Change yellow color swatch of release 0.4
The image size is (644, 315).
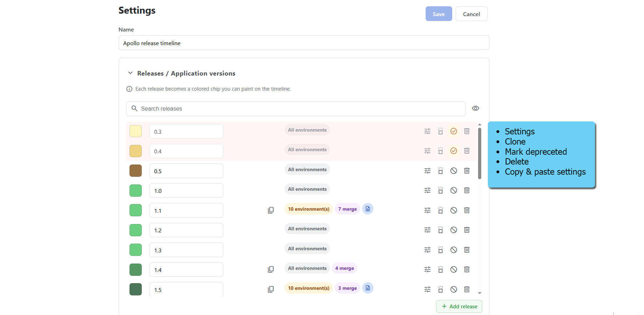(x=135, y=151)
